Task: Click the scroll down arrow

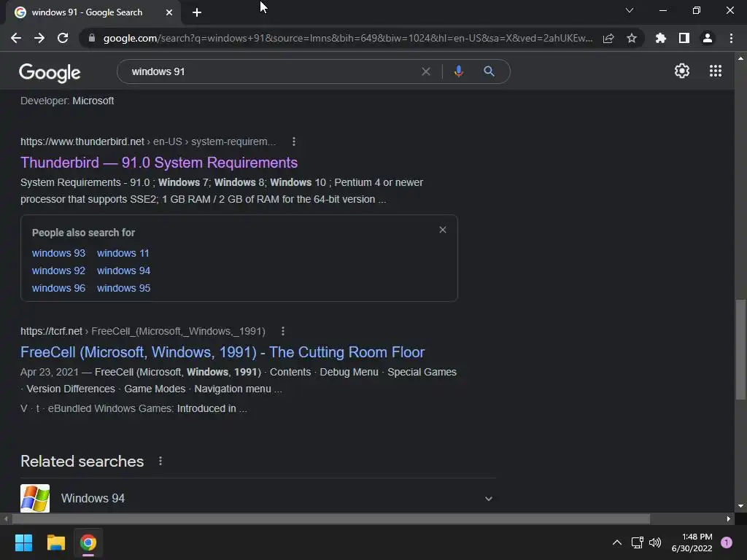Action: point(740,506)
